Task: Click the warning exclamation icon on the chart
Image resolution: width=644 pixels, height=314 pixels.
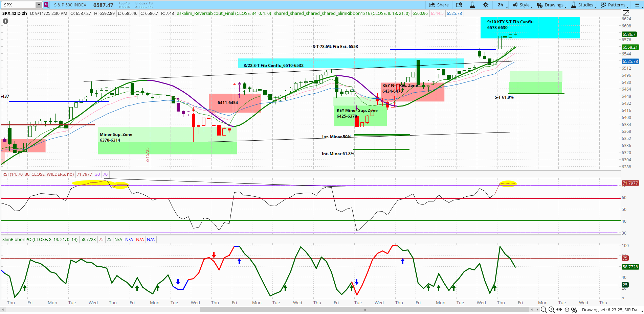Action: click(x=5, y=21)
